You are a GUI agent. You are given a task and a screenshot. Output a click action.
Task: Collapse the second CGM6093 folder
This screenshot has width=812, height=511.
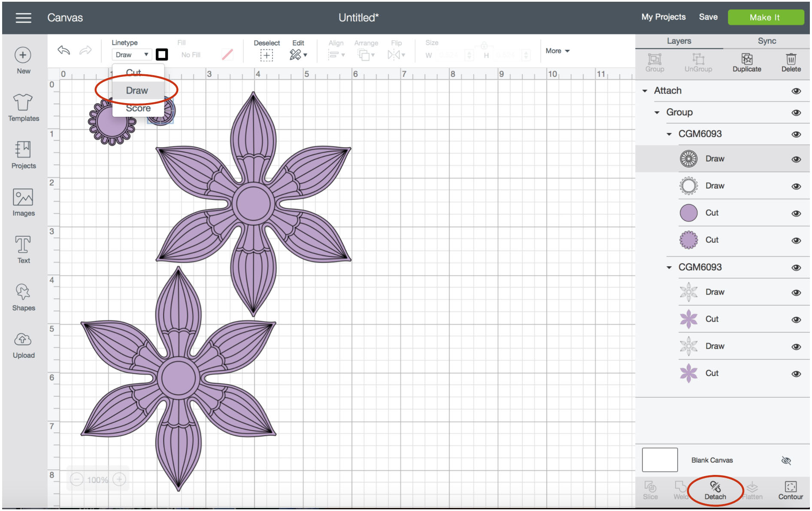coord(669,268)
